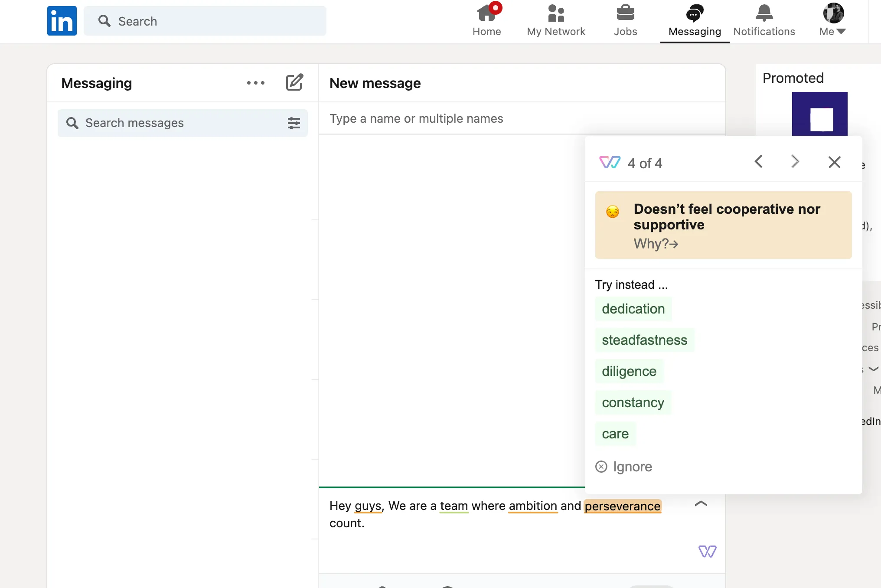Go to previous suggestion arrow
Viewport: 881px width, 588px height.
click(x=758, y=162)
